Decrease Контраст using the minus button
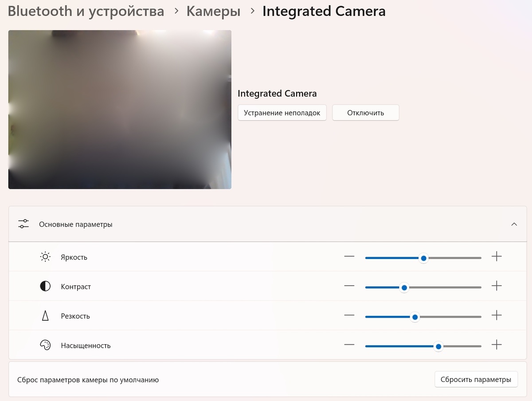Screen dimensions: 532x401 pyautogui.click(x=349, y=286)
